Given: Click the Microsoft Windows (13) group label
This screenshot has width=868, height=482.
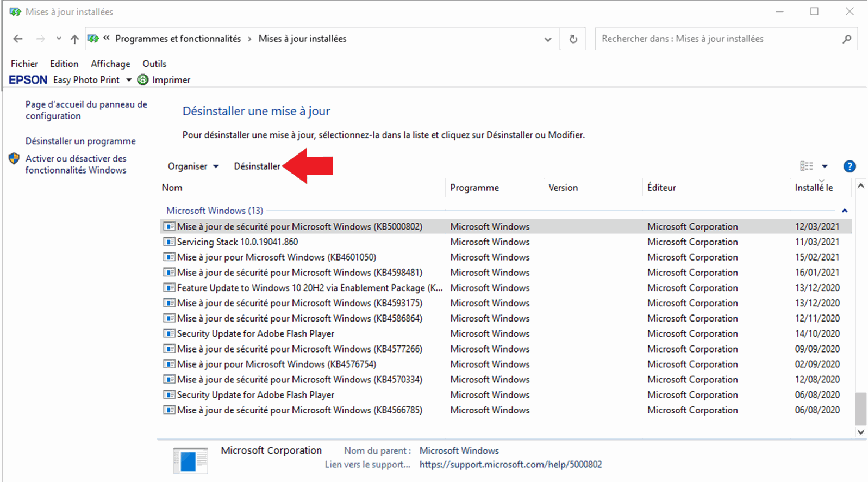Looking at the screenshot, I should pos(215,211).
